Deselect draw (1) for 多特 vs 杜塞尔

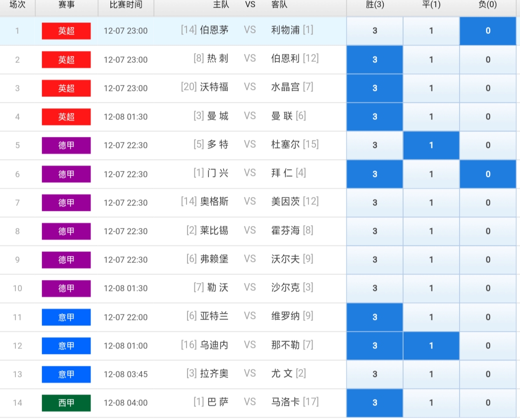[x=431, y=145]
